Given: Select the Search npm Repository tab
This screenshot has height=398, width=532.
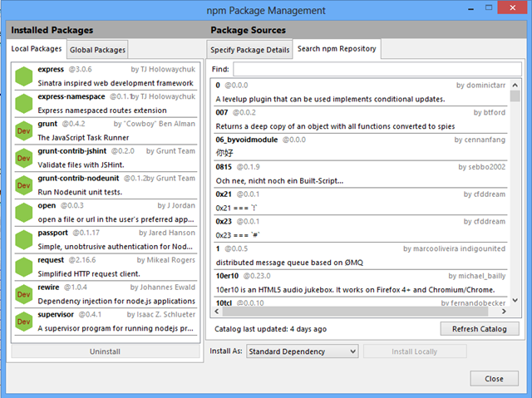Looking at the screenshot, I should point(337,49).
